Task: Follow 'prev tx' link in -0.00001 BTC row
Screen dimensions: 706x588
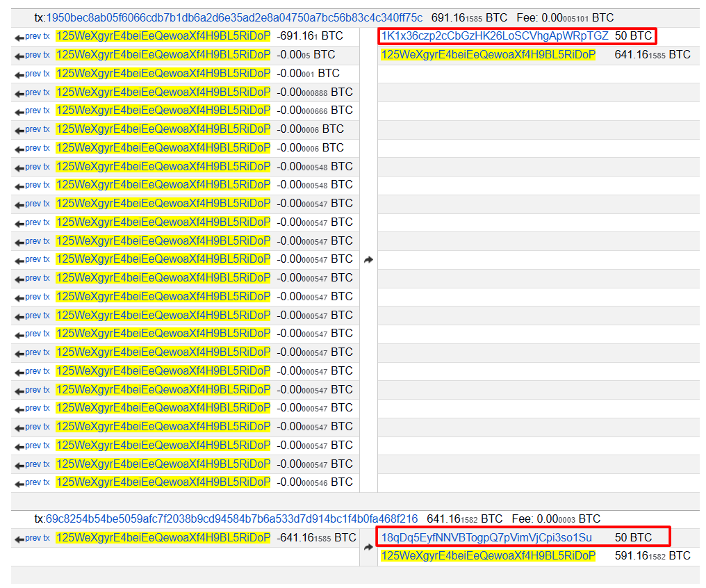Action: (38, 74)
